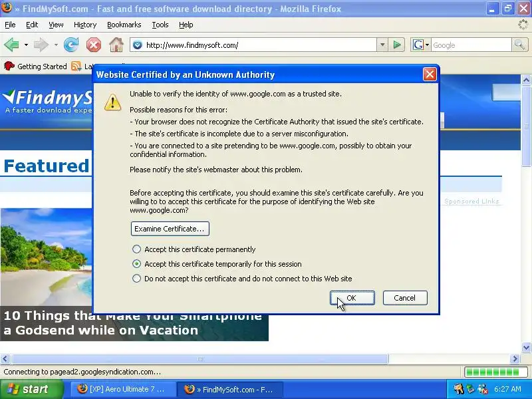Screen dimensions: 532x399
Task: Click the Getting Started bookmark icon
Action: pyautogui.click(x=9, y=66)
